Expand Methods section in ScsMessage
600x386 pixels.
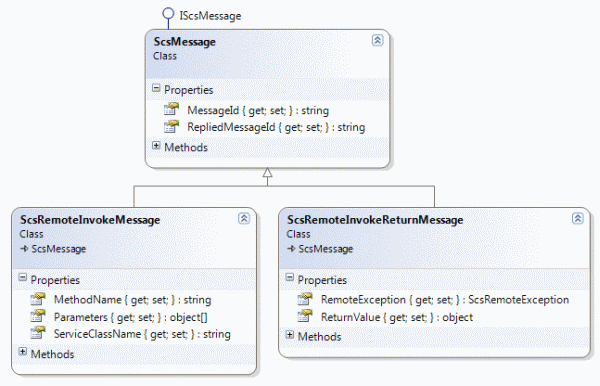(x=156, y=145)
